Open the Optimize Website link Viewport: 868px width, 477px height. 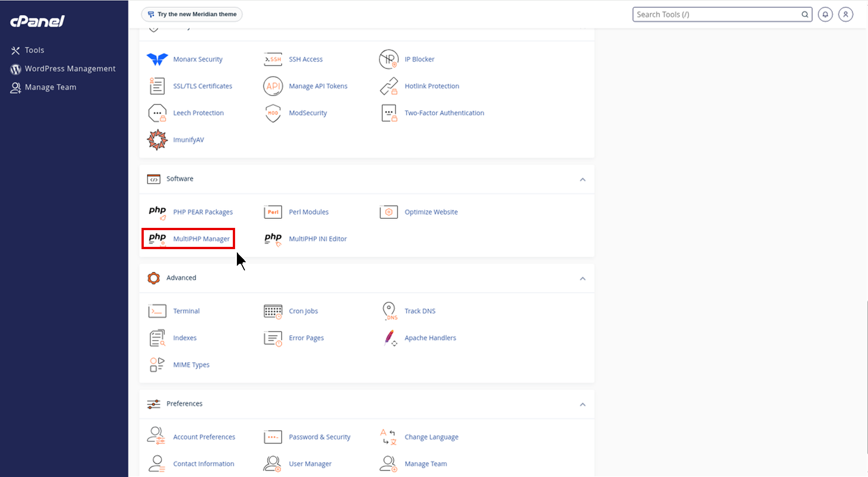(x=431, y=212)
